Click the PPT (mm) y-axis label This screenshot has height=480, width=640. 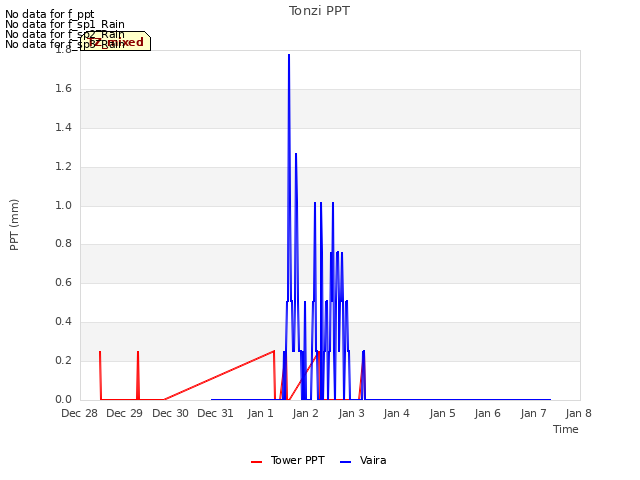(14, 225)
